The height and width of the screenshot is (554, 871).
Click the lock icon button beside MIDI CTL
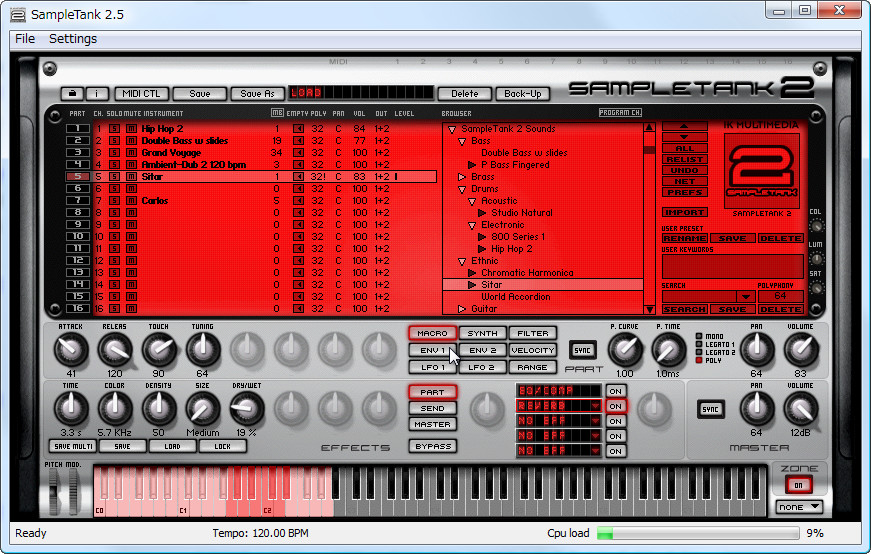72,93
